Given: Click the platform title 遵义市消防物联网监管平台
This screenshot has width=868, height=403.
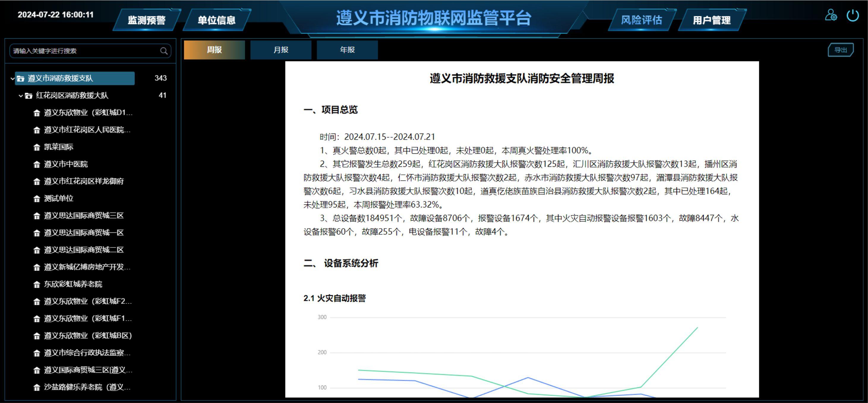Looking at the screenshot, I should pos(434,18).
